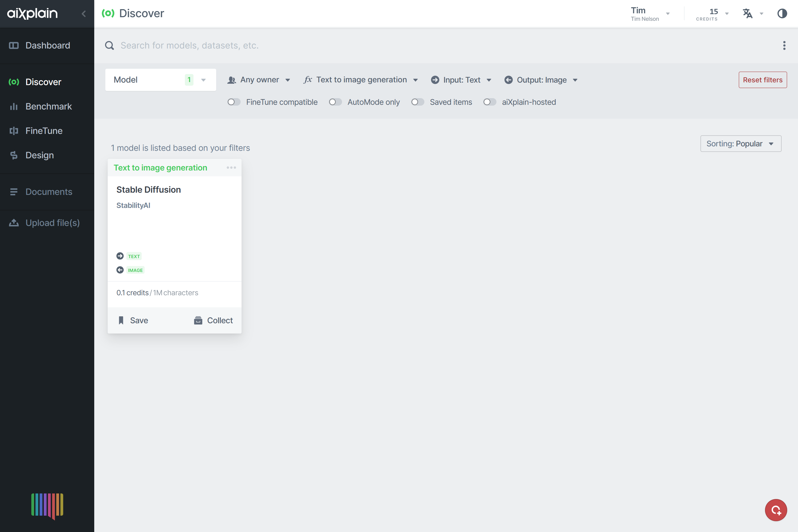Open Upload file(s) in sidebar
Viewport: 798px width, 532px height.
(47, 223)
